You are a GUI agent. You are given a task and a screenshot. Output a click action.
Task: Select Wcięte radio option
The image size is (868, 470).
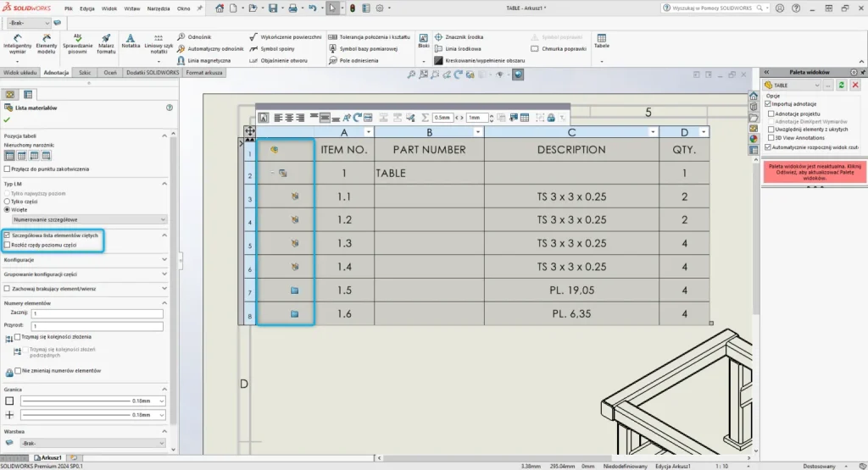[x=7, y=209]
